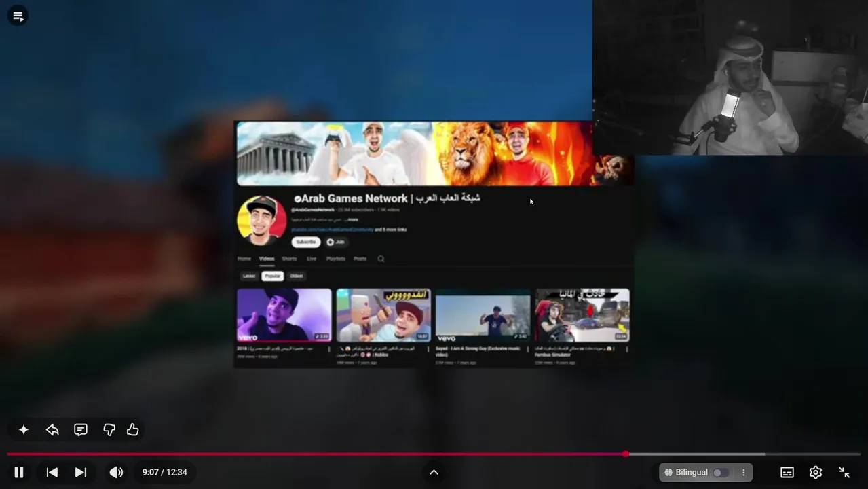Click the 9:07 / 12:34 time display
868x489 pixels.
[x=164, y=472]
